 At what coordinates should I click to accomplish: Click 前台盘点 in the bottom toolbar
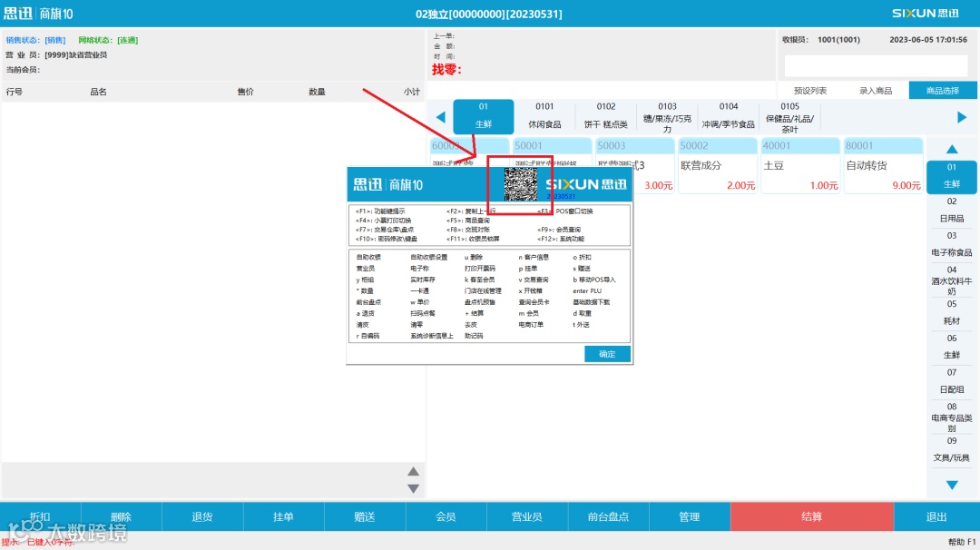(609, 517)
